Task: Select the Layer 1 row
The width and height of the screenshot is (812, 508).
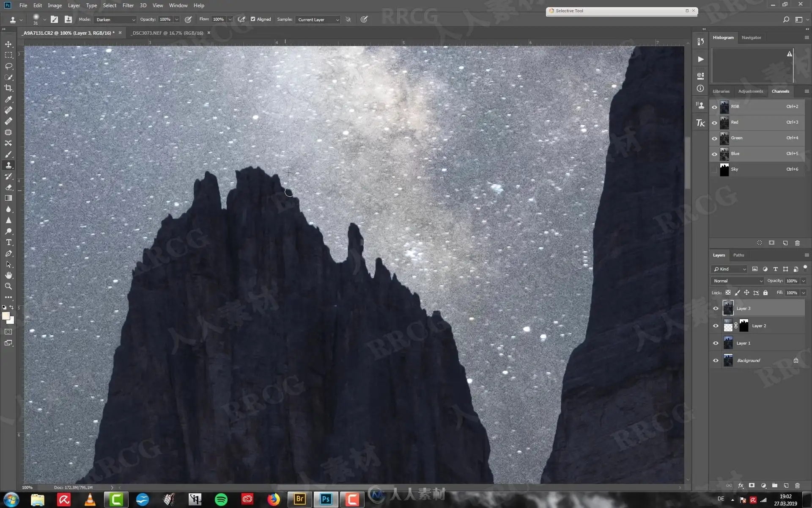Action: pos(757,343)
